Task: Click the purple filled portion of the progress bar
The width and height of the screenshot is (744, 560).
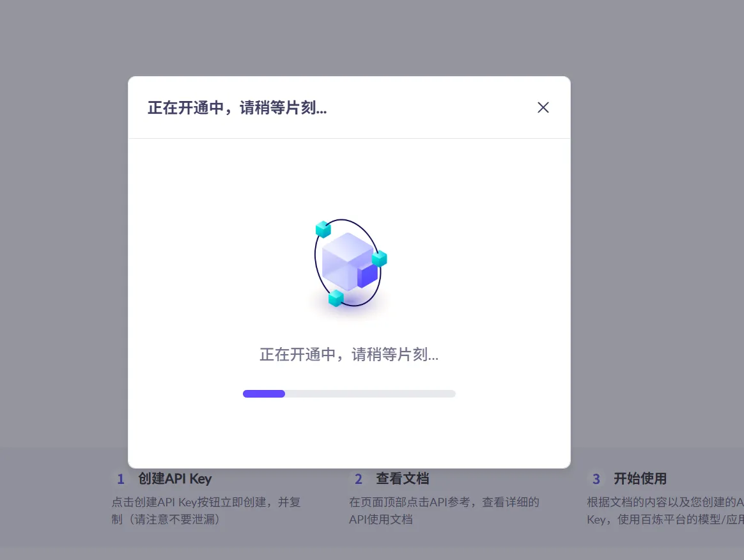Action: 263,393
